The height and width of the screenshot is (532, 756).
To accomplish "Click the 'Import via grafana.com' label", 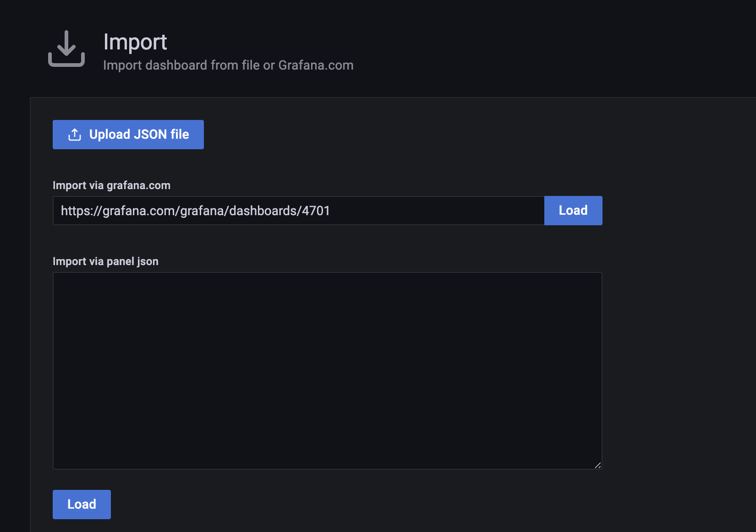I will (x=111, y=185).
